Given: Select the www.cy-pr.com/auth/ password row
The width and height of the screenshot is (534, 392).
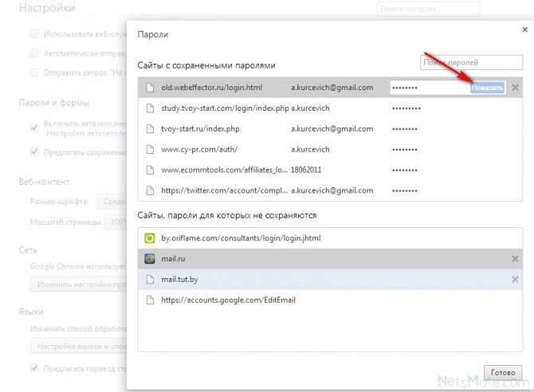Looking at the screenshot, I should pyautogui.click(x=319, y=149).
